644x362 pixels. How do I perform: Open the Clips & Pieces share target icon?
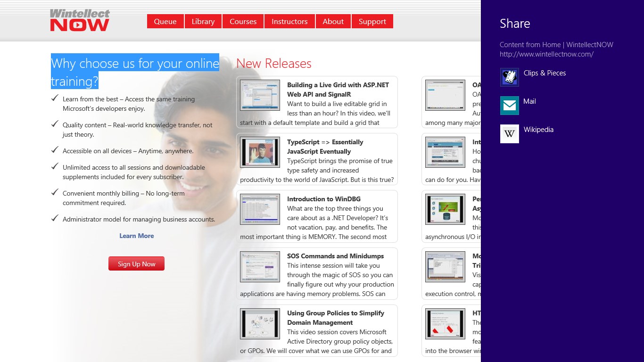point(510,77)
